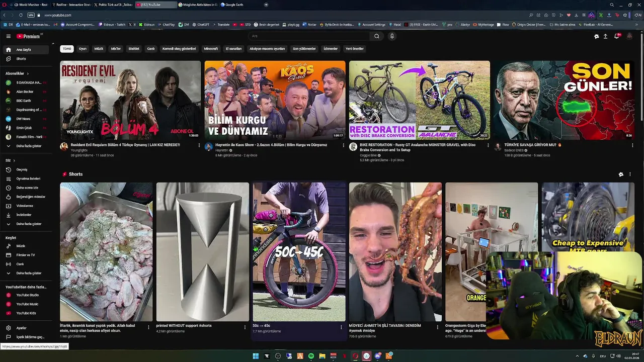Click the search magnifier button
644x362 pixels.
click(376, 36)
